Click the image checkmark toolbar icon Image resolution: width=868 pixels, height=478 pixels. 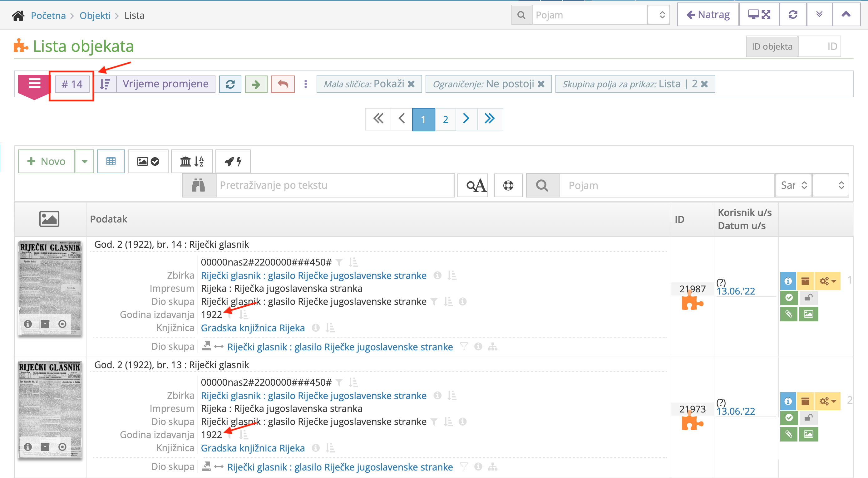coord(148,161)
